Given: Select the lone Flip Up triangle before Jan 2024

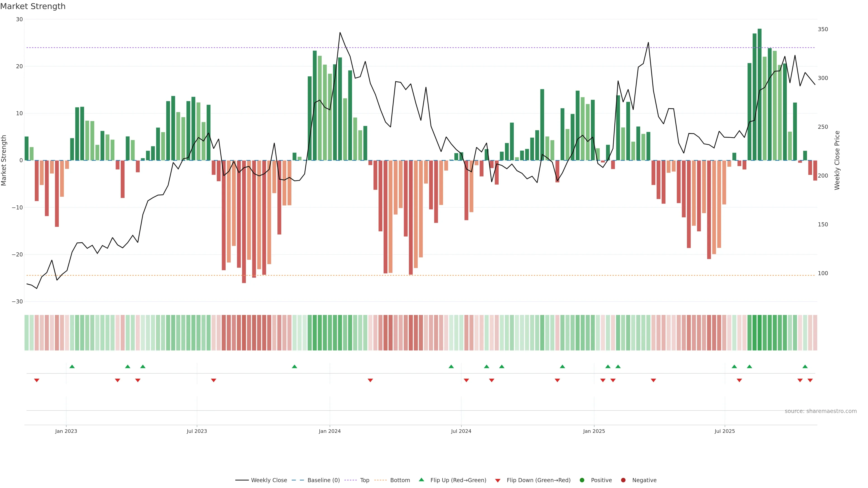Looking at the screenshot, I should (x=295, y=366).
